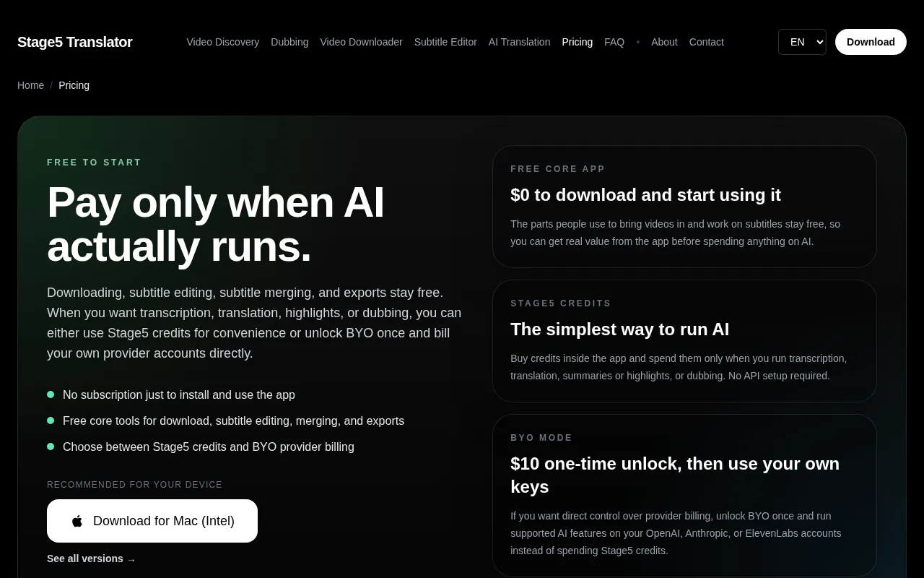Click the 'Downloading, subtitle editing' intro paragraph
Screen dimensions: 924x578
(254, 323)
